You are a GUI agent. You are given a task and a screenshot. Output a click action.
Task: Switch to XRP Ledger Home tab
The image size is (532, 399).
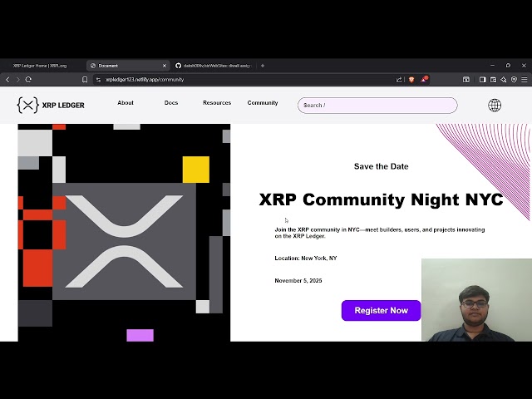(x=40, y=66)
